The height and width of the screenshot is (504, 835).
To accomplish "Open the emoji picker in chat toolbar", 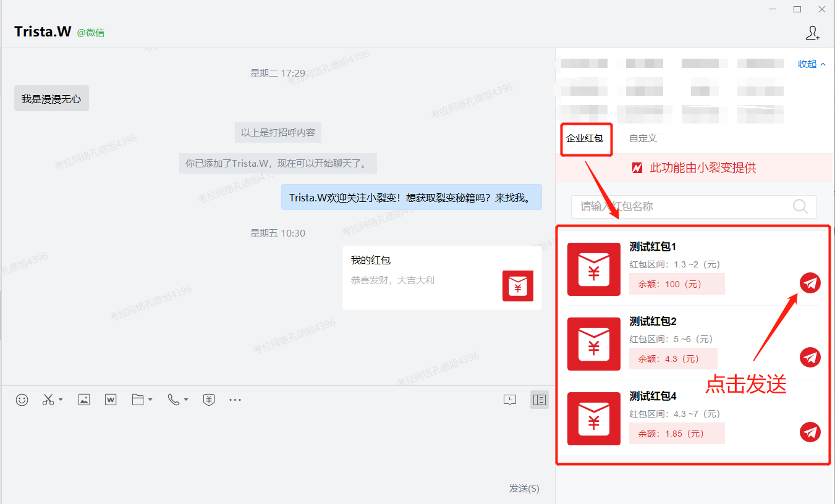I will pos(22,400).
